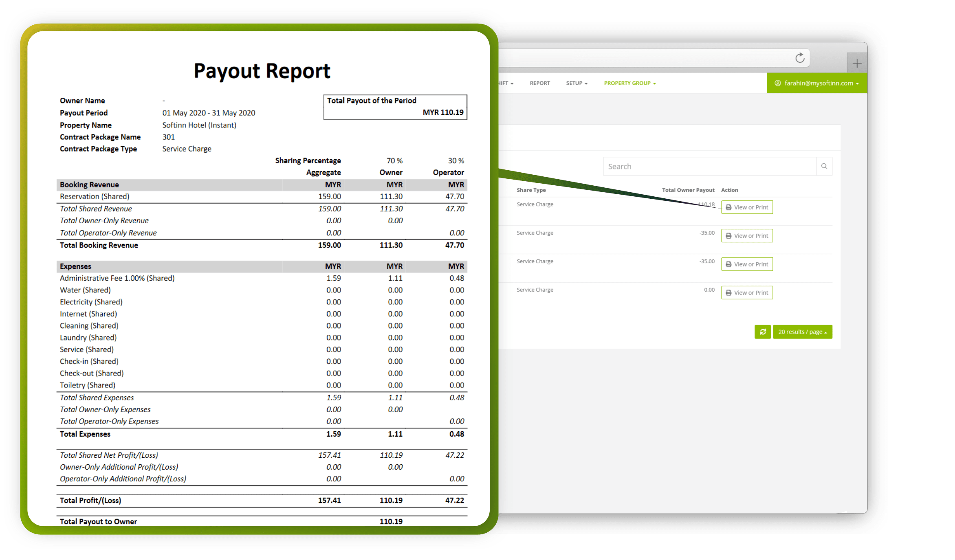Screen dimensions: 955x560
Task: Open the REPORT menu item
Action: [540, 83]
